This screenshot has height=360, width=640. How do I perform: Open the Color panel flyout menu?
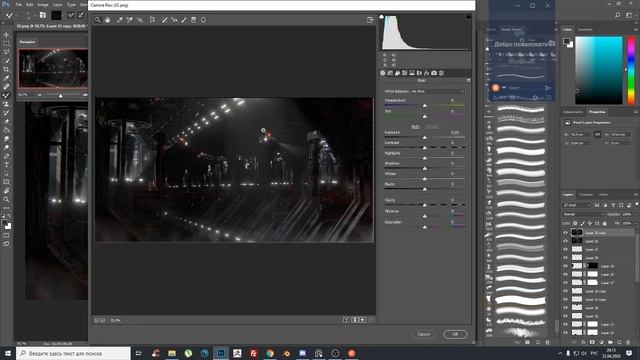point(636,30)
